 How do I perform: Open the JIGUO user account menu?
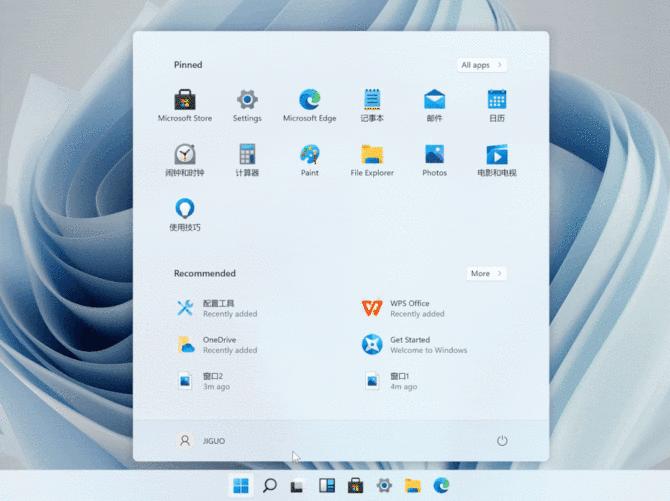point(201,441)
